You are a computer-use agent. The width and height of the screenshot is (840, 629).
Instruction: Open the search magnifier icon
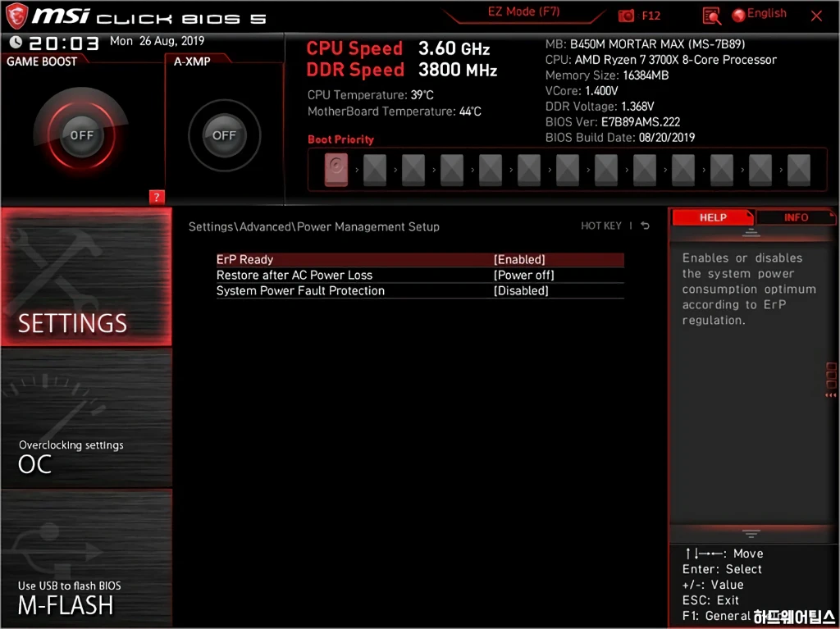(711, 16)
